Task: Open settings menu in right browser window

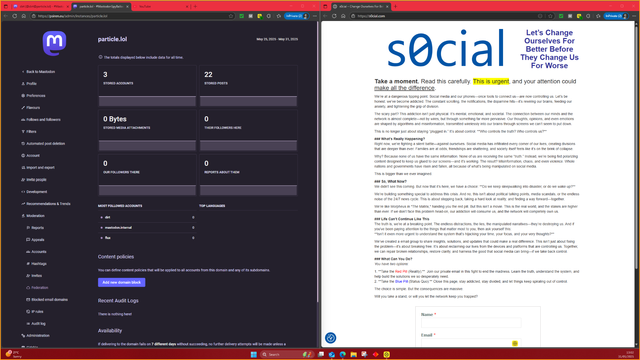Action: tap(634, 16)
